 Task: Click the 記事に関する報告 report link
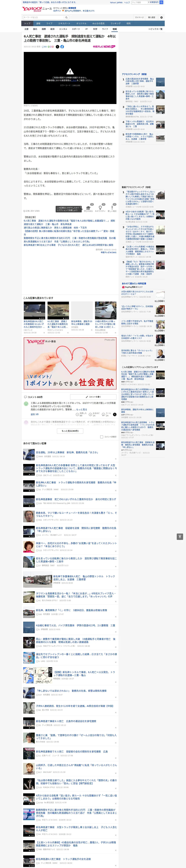[32, 211]
